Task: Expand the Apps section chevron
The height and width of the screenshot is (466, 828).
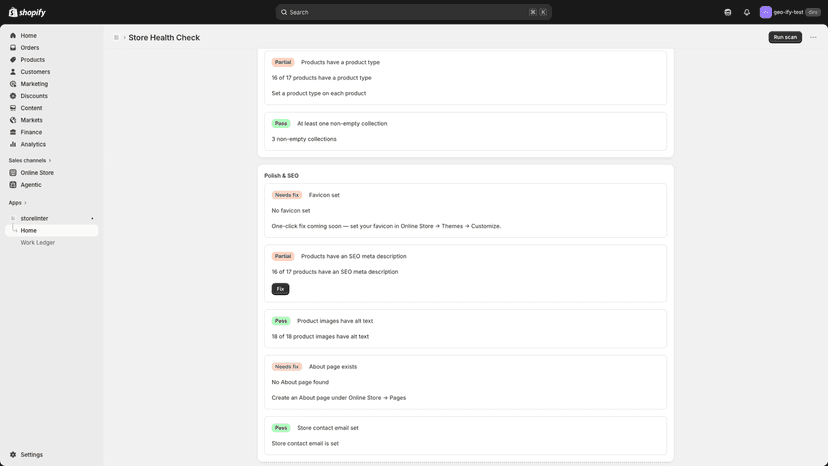Action: [25, 203]
